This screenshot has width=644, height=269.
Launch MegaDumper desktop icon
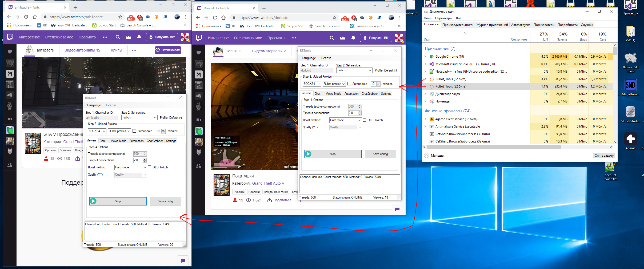(630, 85)
